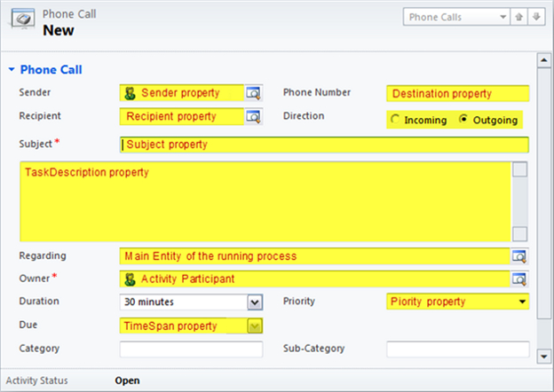
Task: Click the Regarding field lookup icon
Action: (x=521, y=256)
